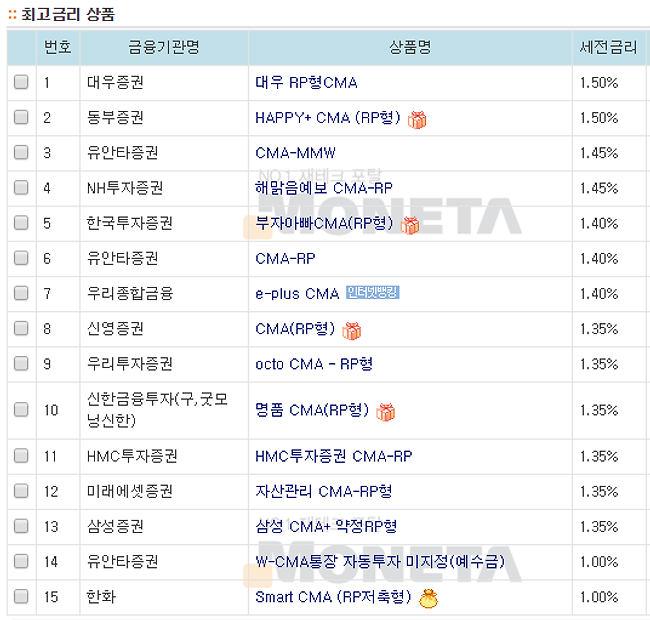This screenshot has width=650, height=620.
Task: Open HMC투자증권 CMA-RP product link
Action: (x=333, y=457)
